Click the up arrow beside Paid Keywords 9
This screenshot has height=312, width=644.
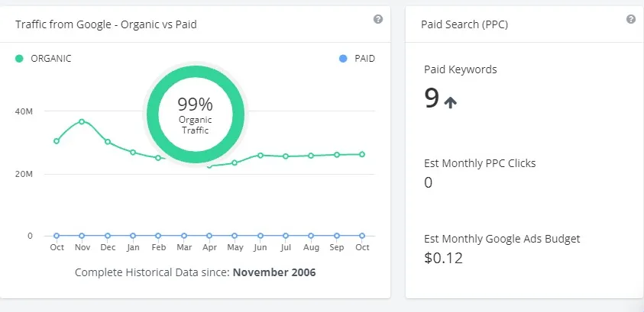click(x=451, y=101)
